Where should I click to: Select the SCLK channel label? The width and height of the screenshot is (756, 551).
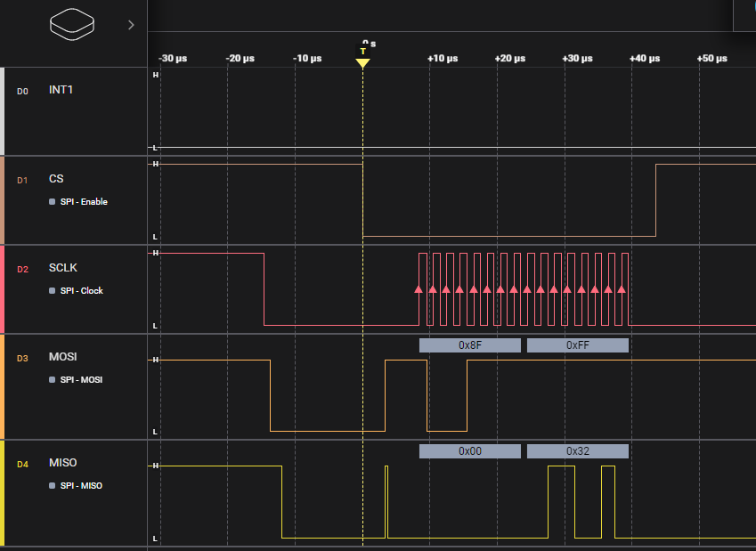[x=62, y=268]
